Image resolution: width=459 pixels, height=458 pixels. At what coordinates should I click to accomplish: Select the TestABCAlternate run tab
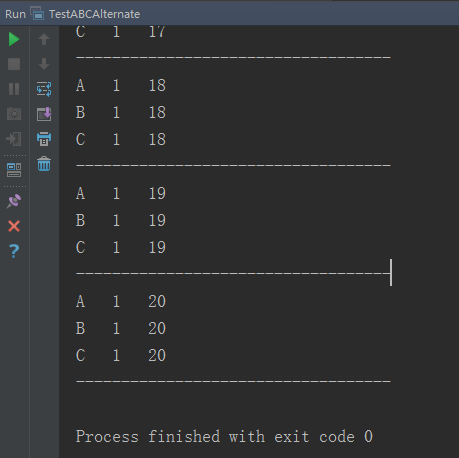point(94,14)
